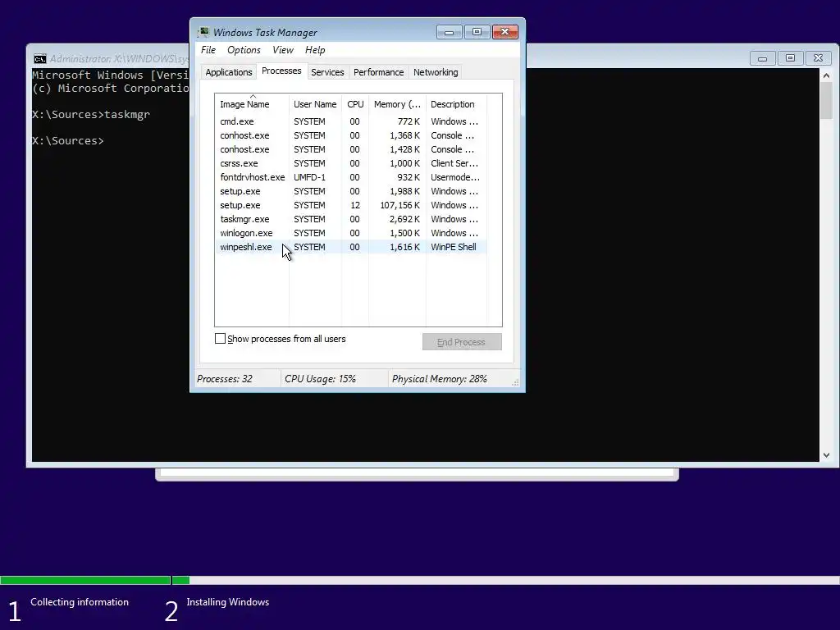Viewport: 840px width, 630px height.
Task: Click the Task Manager title bar icon
Action: click(x=203, y=32)
